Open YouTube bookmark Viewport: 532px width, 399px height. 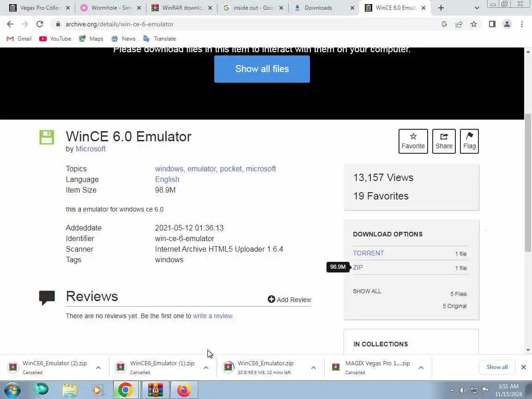coord(55,39)
